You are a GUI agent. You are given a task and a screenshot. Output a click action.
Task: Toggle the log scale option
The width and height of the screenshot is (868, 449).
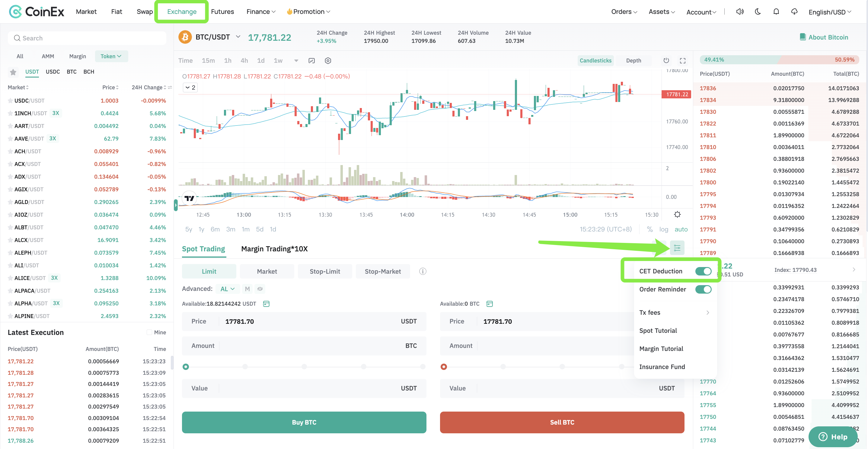(x=663, y=229)
